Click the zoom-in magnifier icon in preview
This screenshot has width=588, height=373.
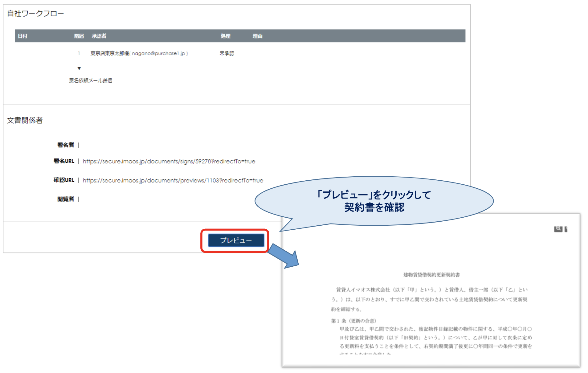[x=558, y=229]
